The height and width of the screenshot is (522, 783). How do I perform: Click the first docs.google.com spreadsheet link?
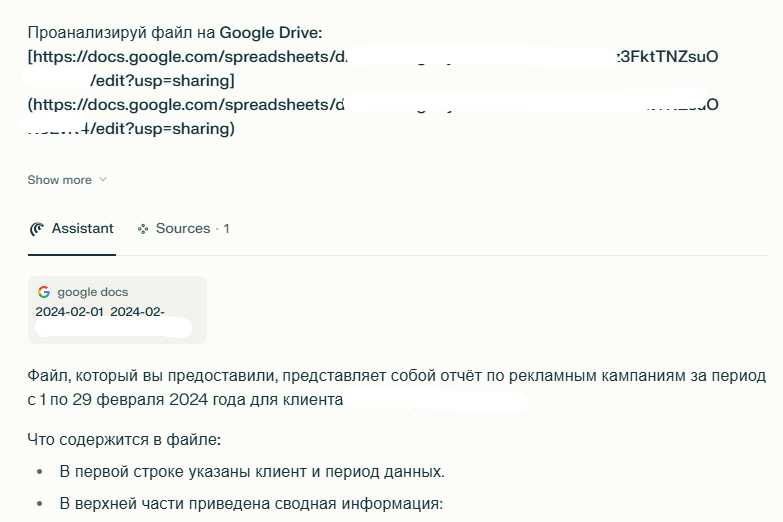(373, 68)
